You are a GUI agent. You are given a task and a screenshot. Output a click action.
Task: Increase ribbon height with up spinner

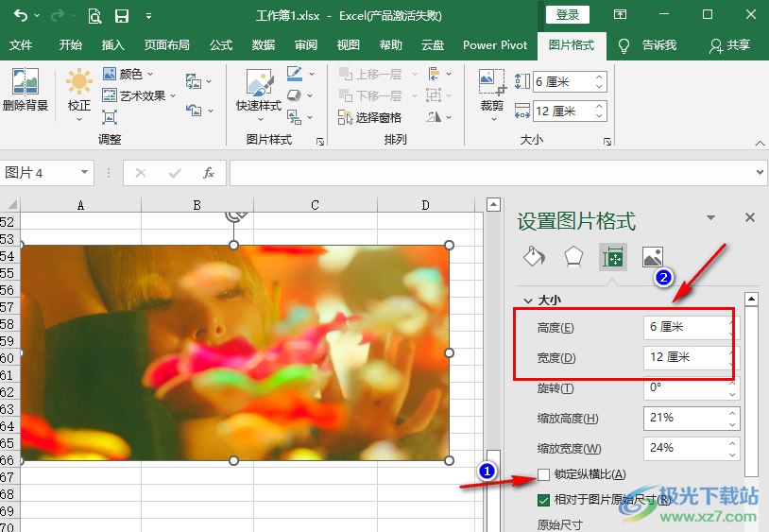point(599,77)
